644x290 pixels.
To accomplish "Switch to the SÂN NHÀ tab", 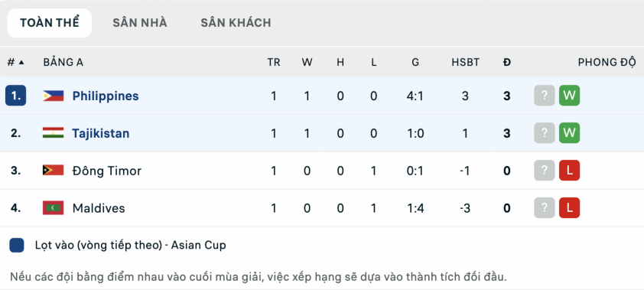I will 140,23.
